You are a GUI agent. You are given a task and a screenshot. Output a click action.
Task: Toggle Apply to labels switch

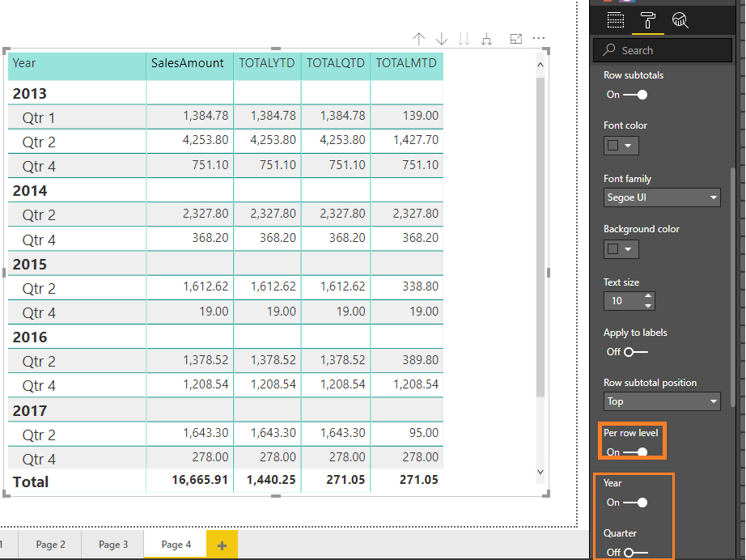point(636,352)
